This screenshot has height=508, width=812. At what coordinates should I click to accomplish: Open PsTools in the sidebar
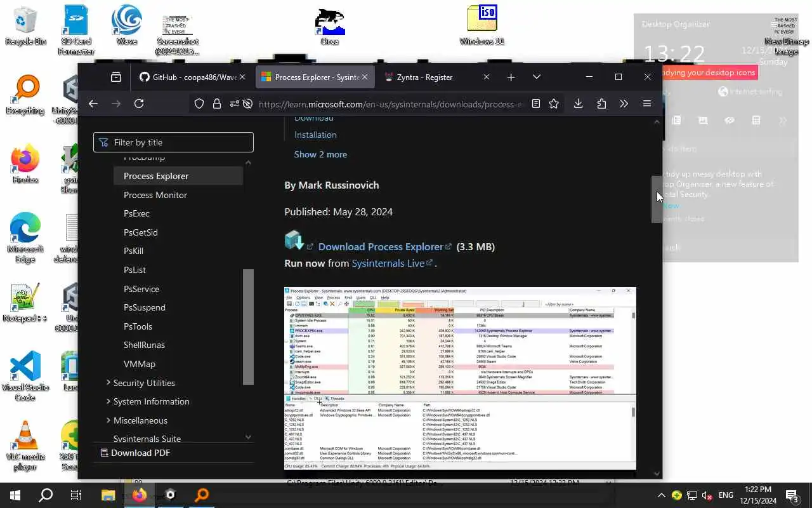click(x=138, y=326)
